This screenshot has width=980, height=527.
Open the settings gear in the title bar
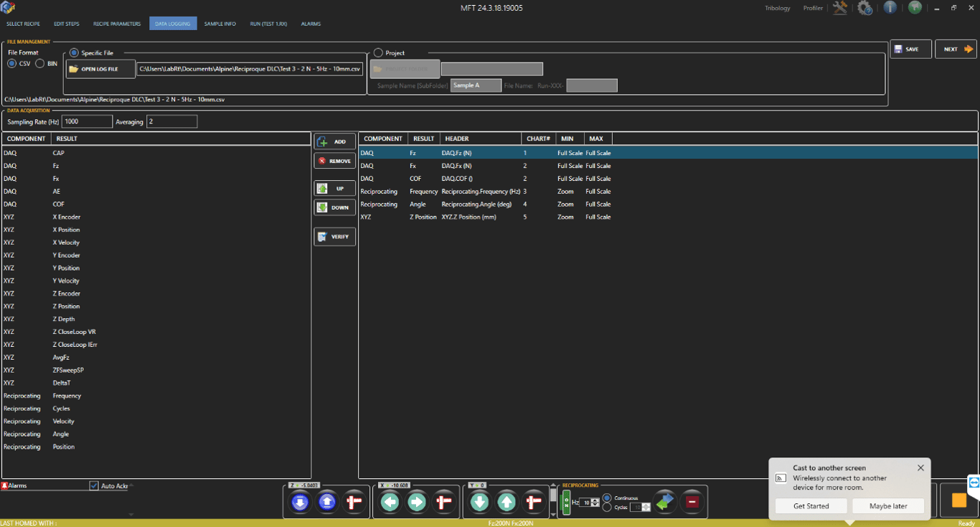[864, 8]
